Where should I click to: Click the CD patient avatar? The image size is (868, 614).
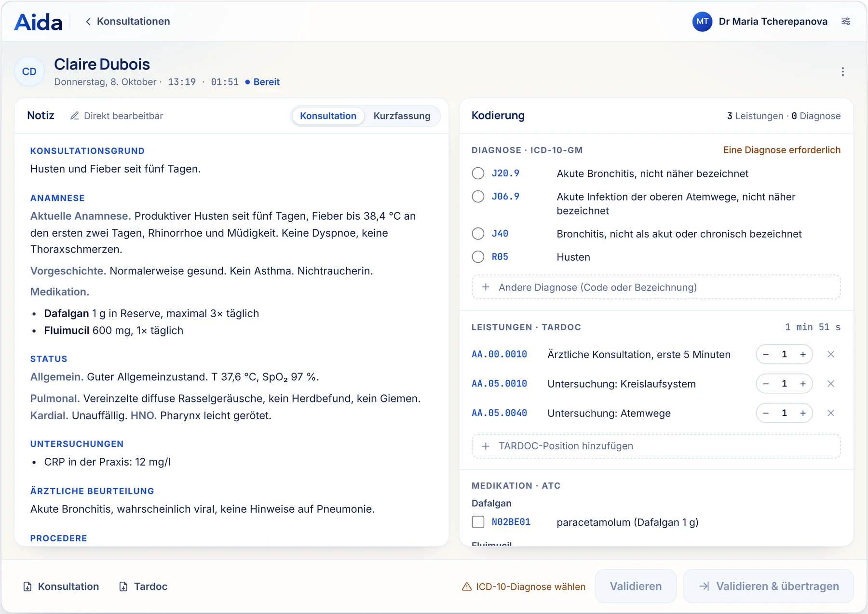(x=29, y=71)
